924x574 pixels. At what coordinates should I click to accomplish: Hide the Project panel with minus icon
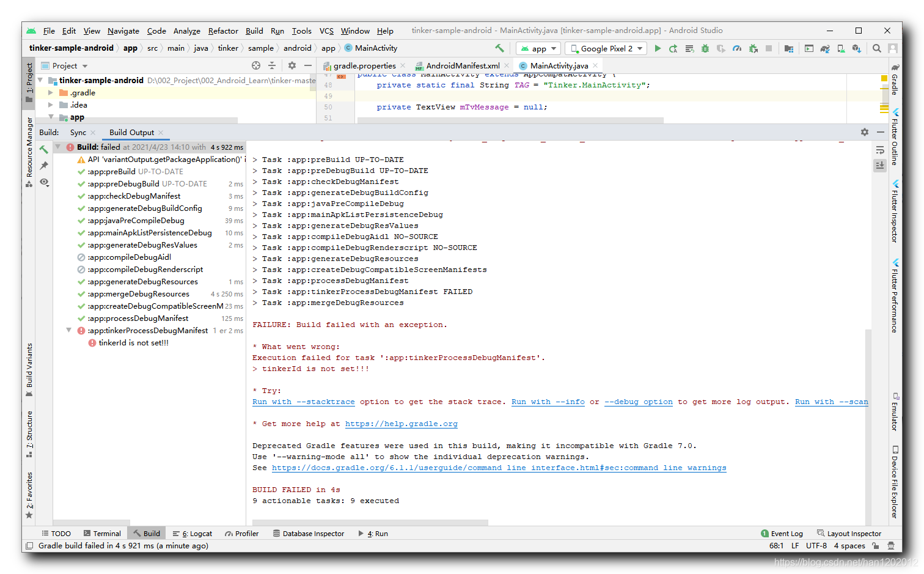[x=308, y=65]
